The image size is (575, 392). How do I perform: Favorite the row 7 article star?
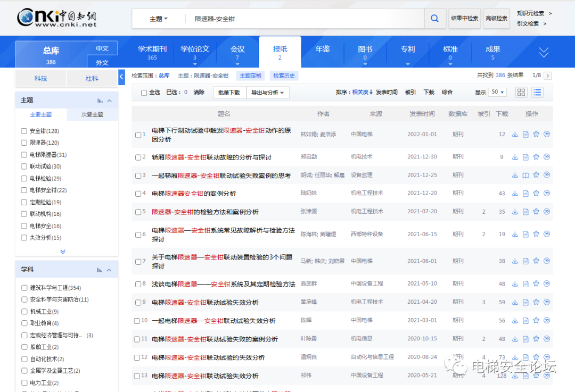[536, 261]
